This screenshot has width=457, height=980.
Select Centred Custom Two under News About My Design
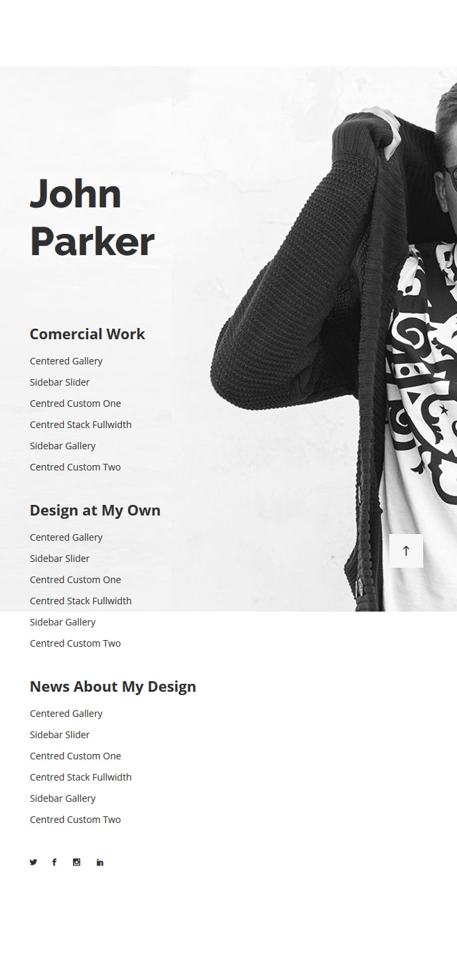(x=76, y=820)
